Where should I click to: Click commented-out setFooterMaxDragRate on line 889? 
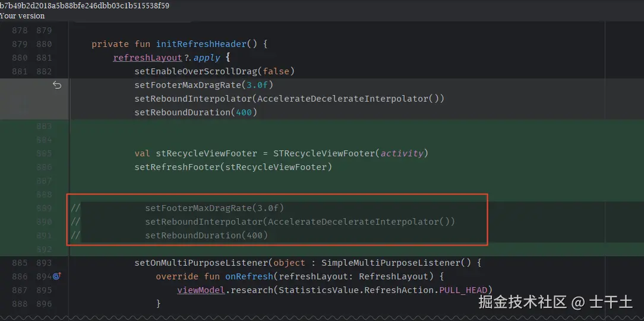coord(214,208)
